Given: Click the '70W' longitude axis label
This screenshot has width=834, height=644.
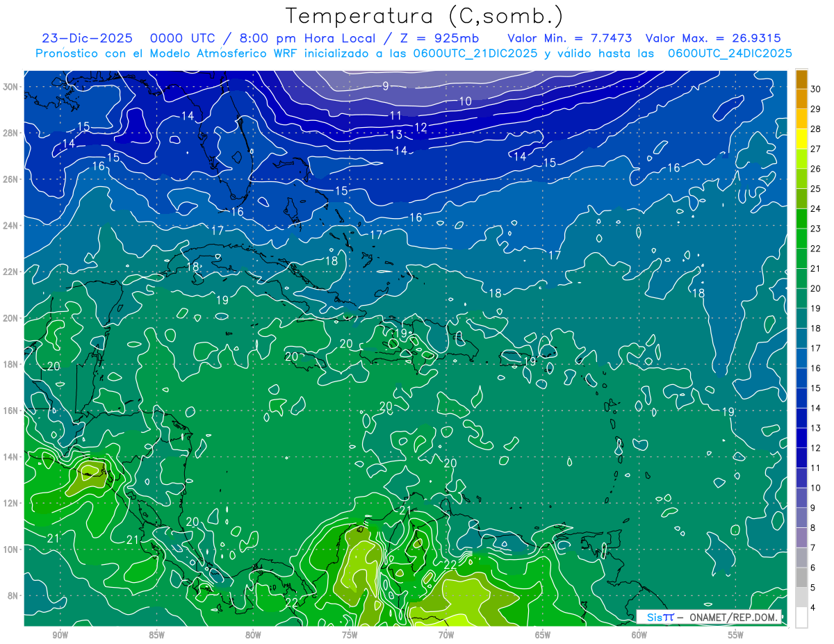Looking at the screenshot, I should coord(446,635).
